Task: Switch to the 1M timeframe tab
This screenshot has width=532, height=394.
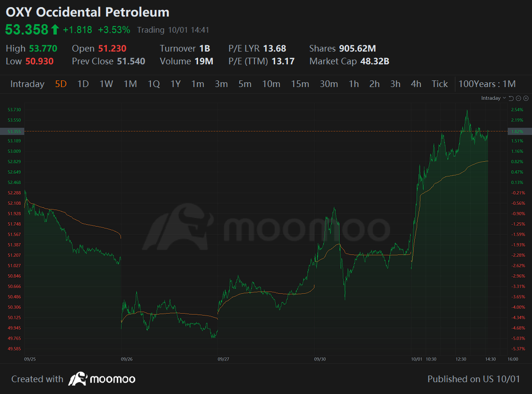Action: (131, 84)
